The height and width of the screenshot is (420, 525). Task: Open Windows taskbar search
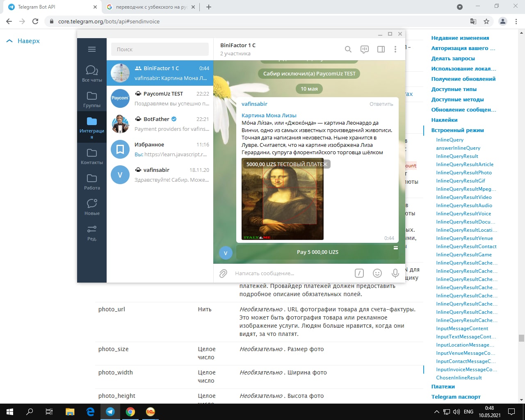tap(30, 412)
